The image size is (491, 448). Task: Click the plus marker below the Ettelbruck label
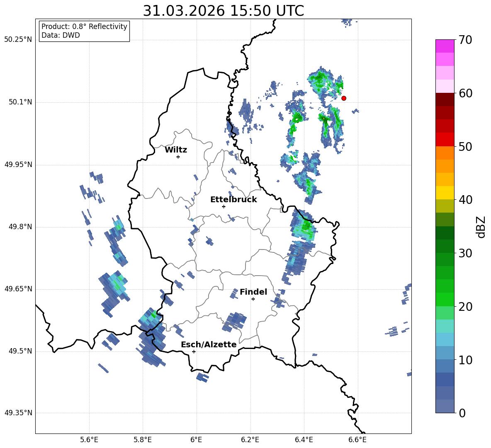(x=224, y=206)
